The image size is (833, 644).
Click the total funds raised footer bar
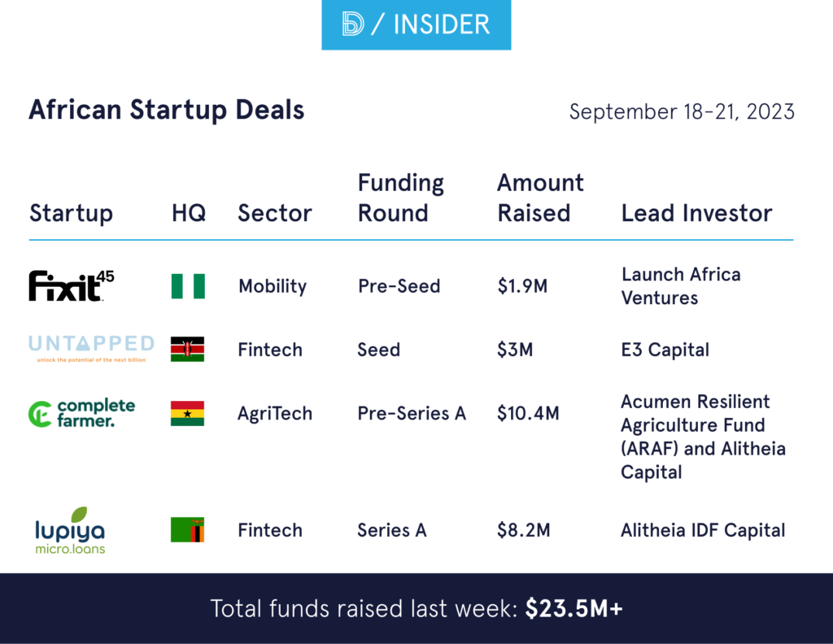[x=416, y=608]
